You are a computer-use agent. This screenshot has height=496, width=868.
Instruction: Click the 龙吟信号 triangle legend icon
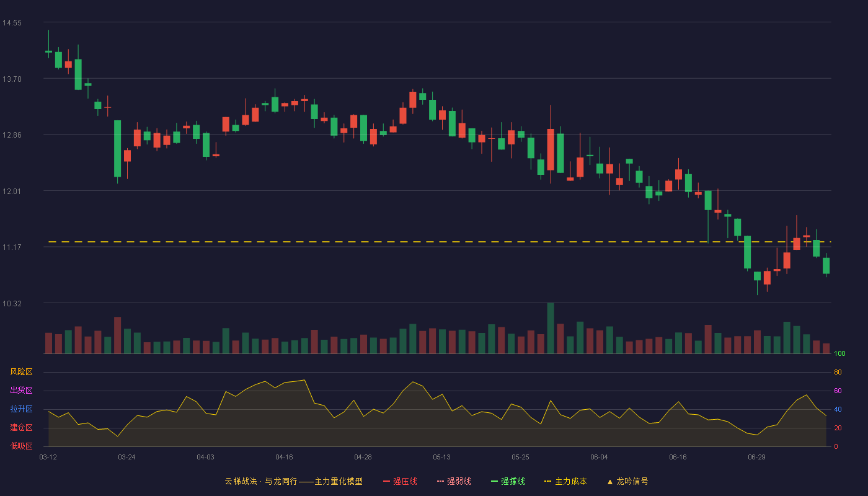coord(610,481)
